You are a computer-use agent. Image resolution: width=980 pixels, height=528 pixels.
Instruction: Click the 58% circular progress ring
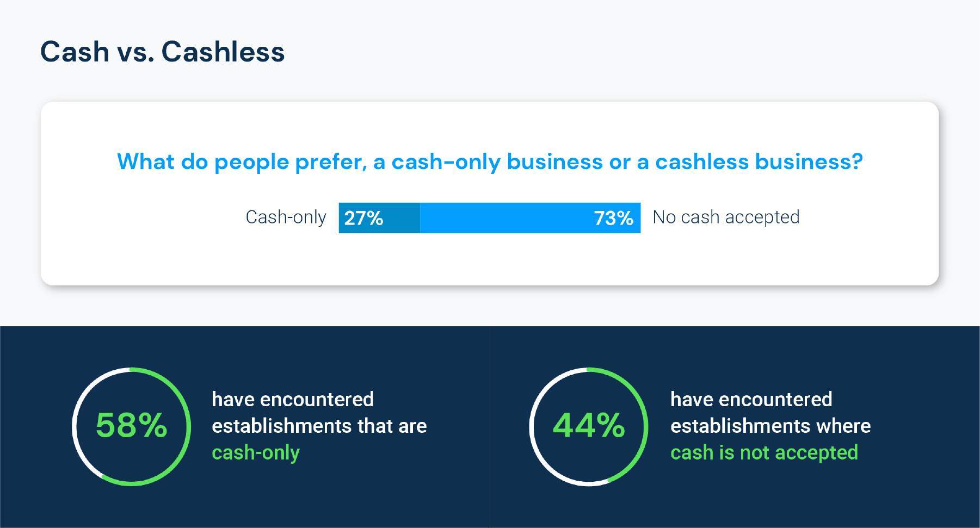pos(132,426)
